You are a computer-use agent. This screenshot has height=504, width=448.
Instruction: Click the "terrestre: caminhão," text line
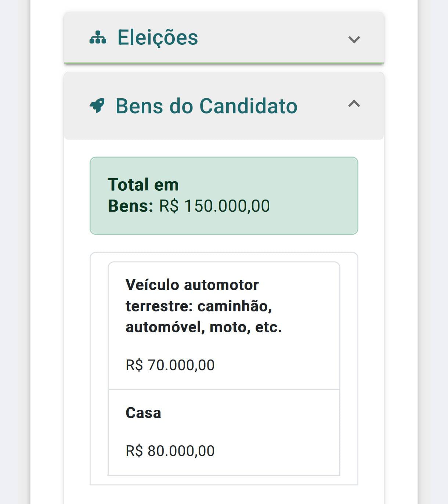point(199,306)
